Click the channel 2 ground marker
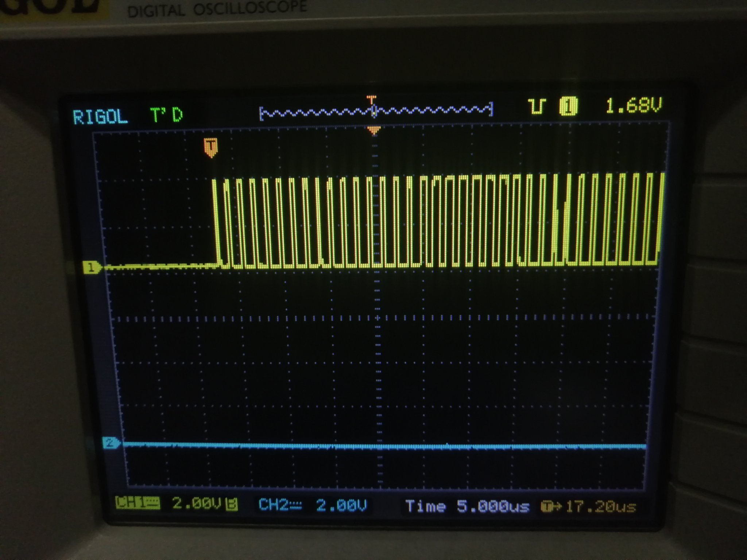The image size is (747, 560). [x=111, y=443]
